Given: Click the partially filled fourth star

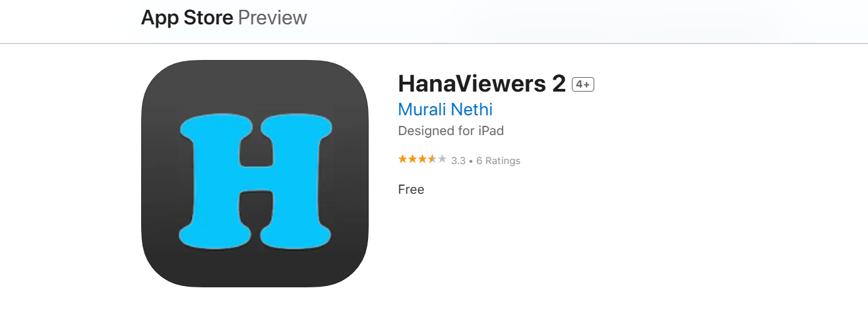Looking at the screenshot, I should (x=432, y=159).
